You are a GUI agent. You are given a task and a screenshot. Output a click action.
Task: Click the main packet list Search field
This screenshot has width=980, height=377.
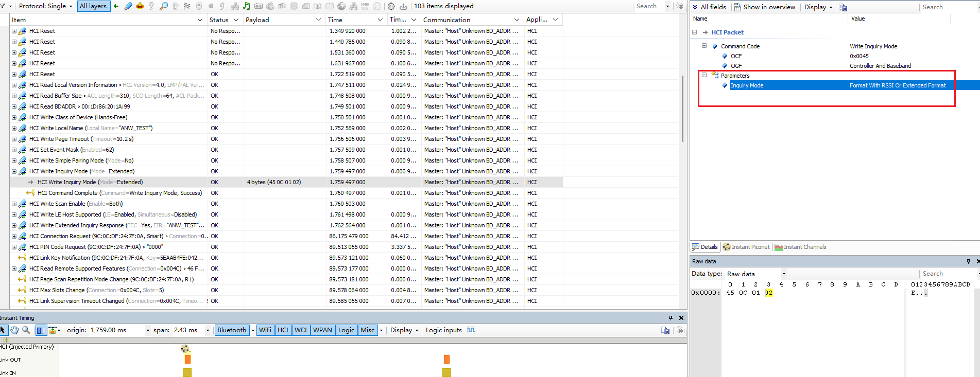[649, 6]
